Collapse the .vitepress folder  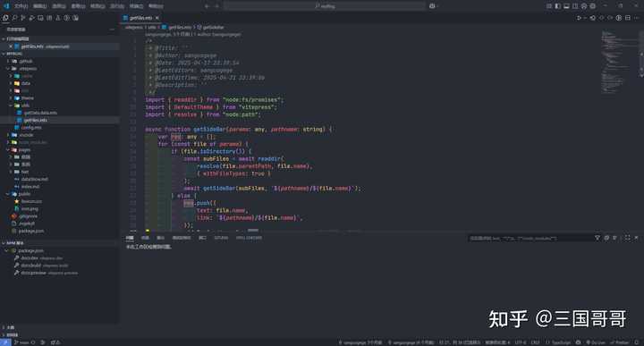tap(8, 69)
